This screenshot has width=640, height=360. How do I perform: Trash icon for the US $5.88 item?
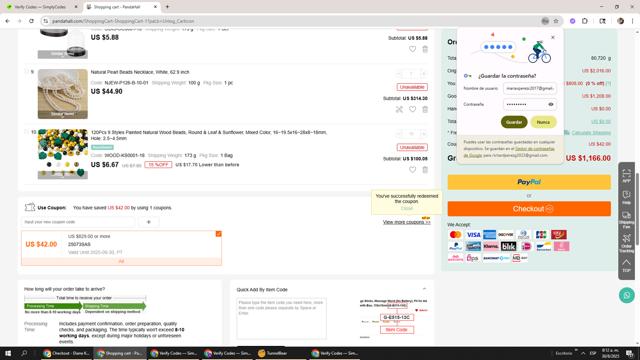tap(425, 49)
